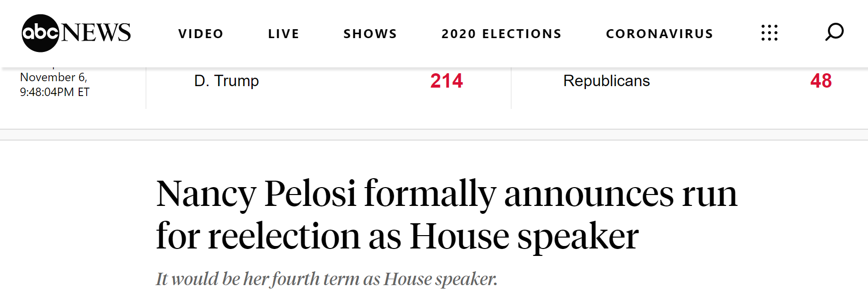Viewport: 868px width, 297px height.
Task: Click the italic fourth-term subheadline
Action: point(326,279)
